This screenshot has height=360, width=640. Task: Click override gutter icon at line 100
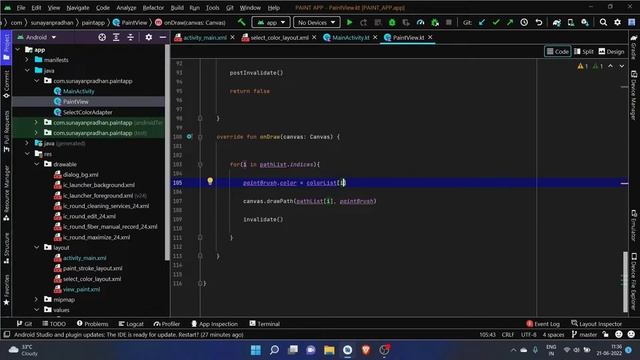(189, 137)
